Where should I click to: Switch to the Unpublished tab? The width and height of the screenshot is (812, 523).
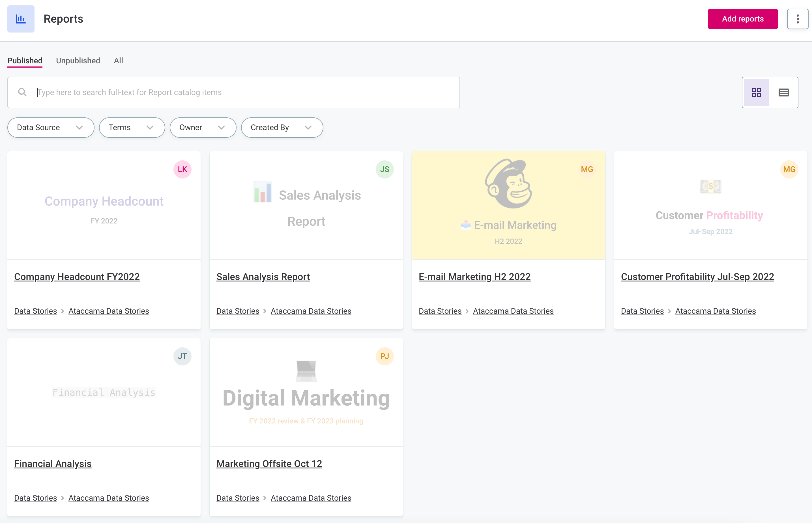point(78,61)
